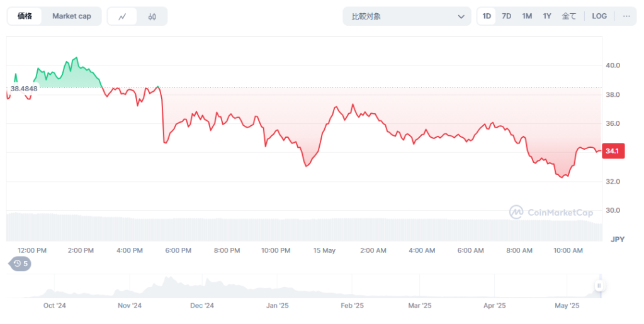Viewport: 644px width, 324px height.
Task: Select the 全て (all) time range
Action: [568, 16]
